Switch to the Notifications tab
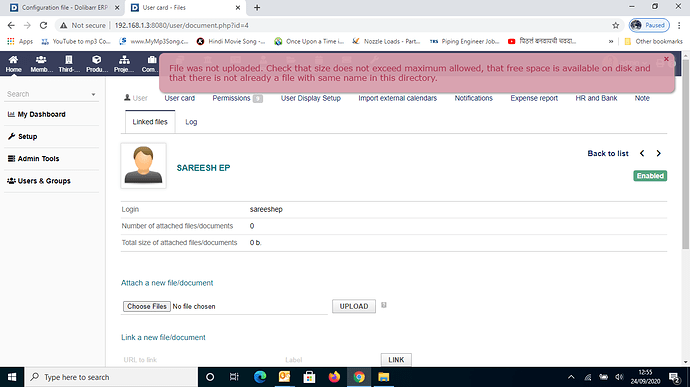 pos(473,98)
